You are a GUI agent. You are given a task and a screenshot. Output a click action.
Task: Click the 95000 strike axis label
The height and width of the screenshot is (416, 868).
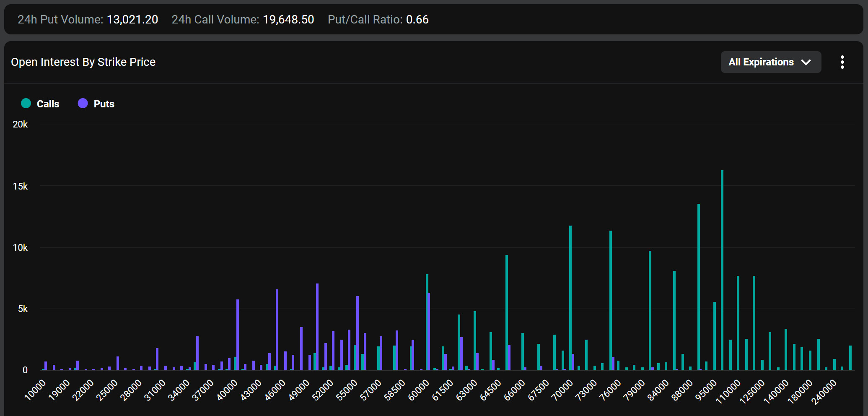[706, 390]
